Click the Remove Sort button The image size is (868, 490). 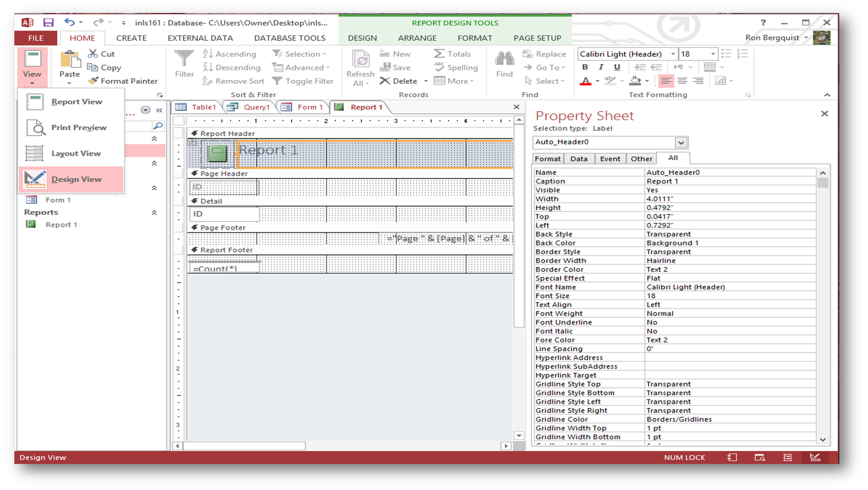(233, 81)
